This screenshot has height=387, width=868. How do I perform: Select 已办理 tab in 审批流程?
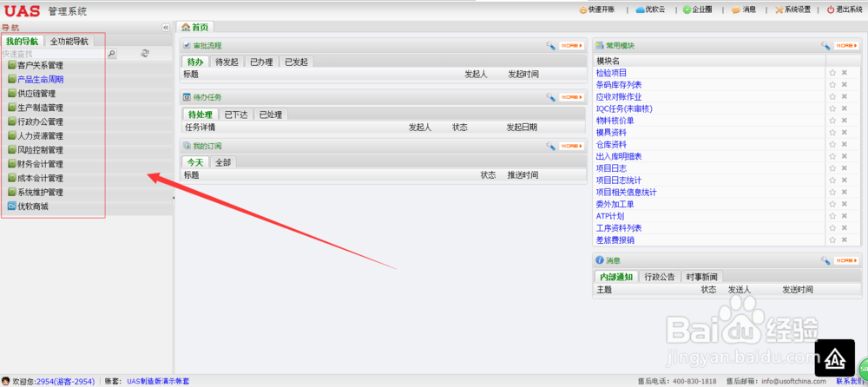point(261,62)
